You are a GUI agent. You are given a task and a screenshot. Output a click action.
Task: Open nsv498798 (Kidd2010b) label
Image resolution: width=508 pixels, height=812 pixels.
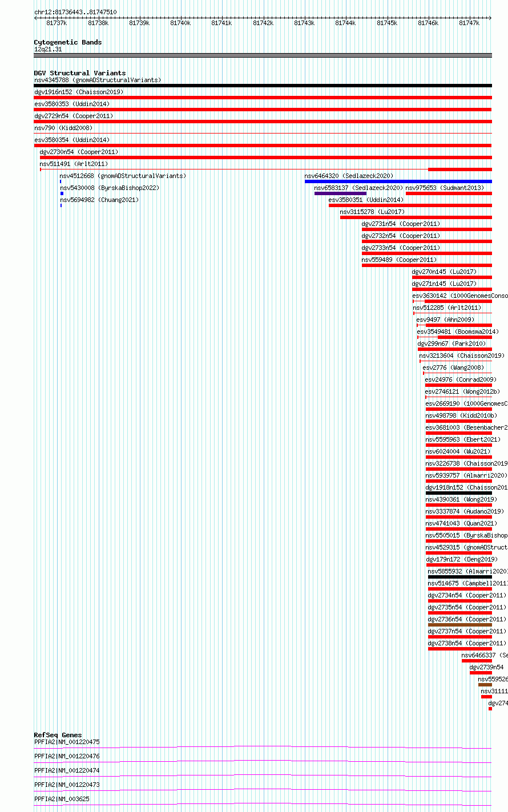[x=461, y=415]
